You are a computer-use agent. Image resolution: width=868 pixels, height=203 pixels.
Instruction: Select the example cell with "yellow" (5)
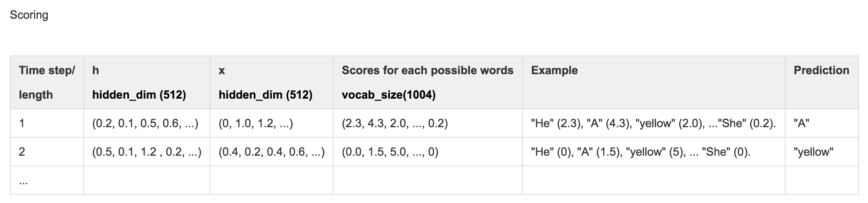point(654,152)
